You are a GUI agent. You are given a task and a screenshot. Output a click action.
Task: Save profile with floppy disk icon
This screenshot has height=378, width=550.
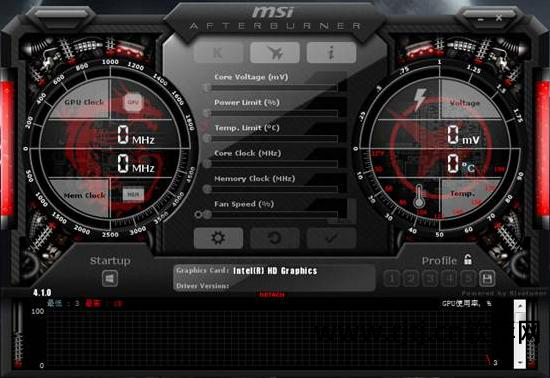487,279
